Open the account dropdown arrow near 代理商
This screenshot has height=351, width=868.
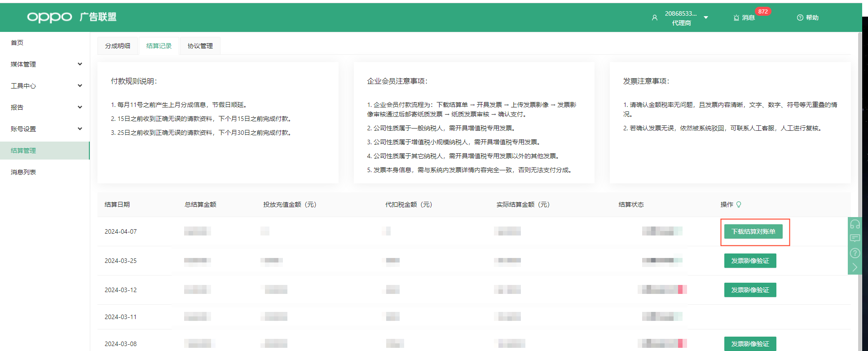(x=706, y=18)
